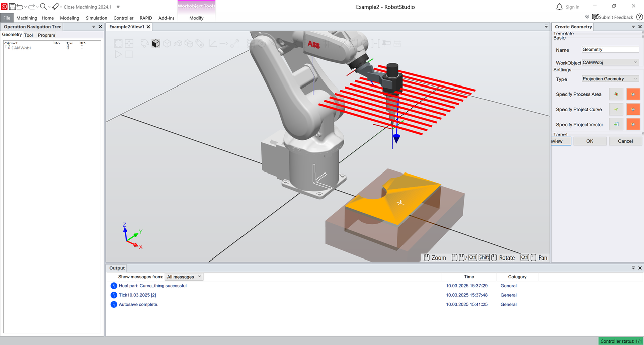
Task: Switch to the Home ribbon tab
Action: click(x=48, y=18)
